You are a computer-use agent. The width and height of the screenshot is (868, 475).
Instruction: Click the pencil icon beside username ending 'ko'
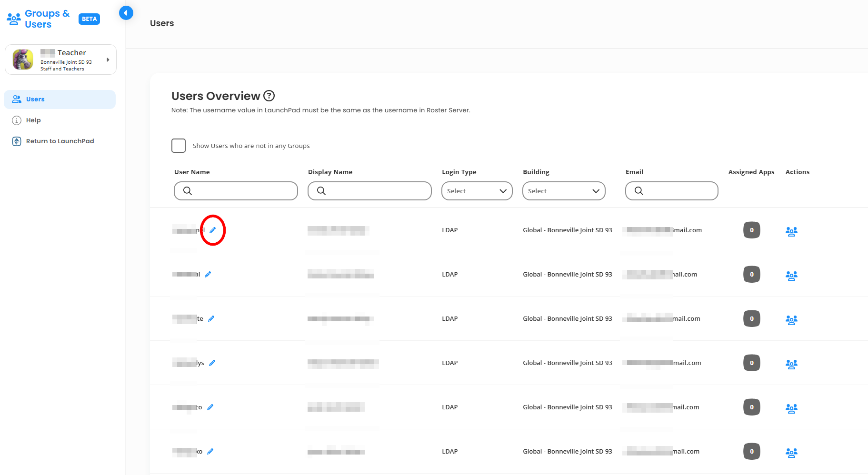pos(210,451)
